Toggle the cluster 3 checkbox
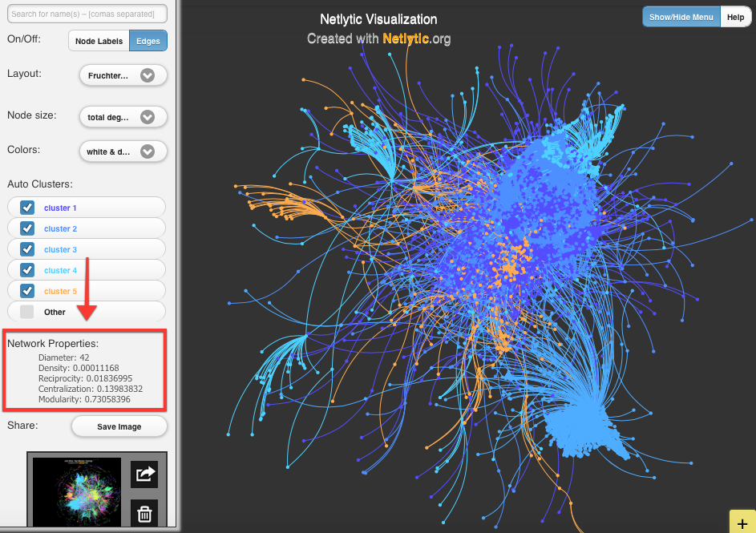Screen dimensions: 756x533 (x=27, y=249)
